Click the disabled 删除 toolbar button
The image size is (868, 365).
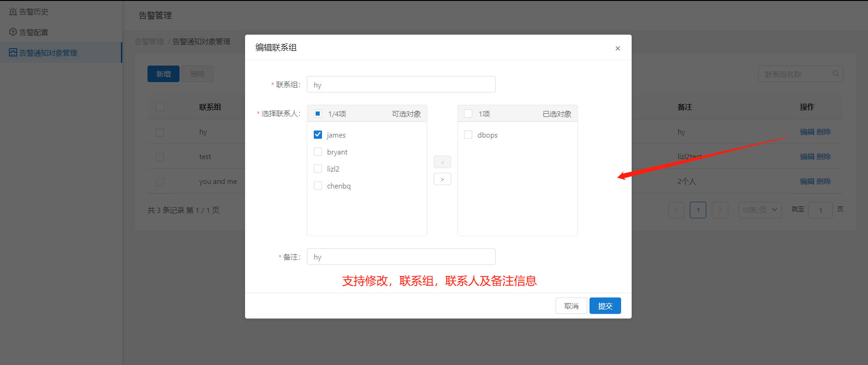coord(197,74)
